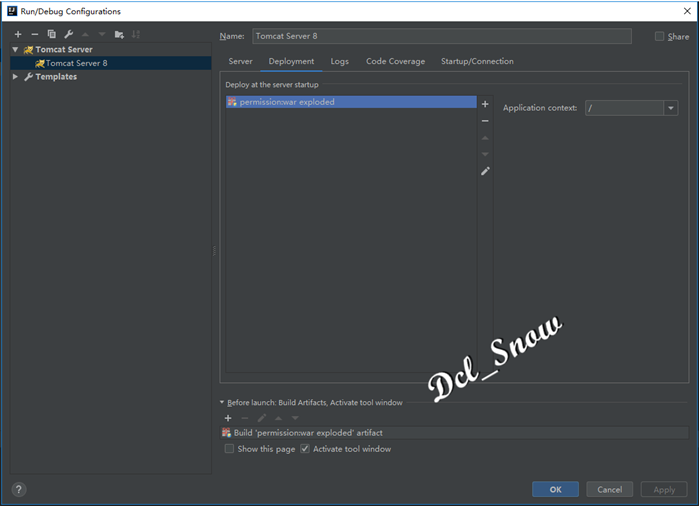
Task: Open Application context dropdown arrow
Action: coord(670,108)
